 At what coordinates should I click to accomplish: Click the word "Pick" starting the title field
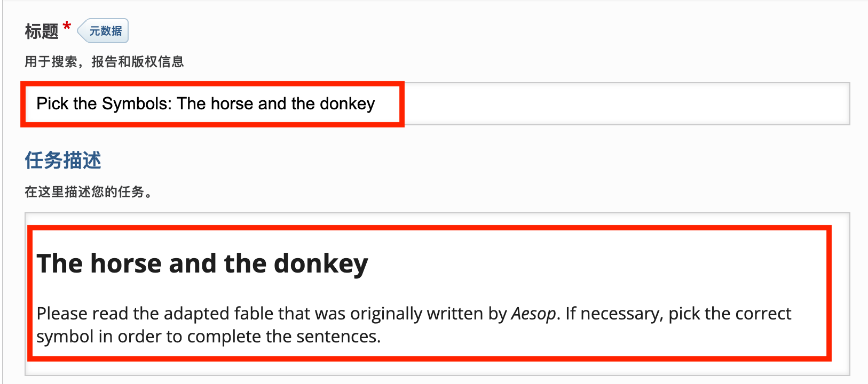(x=52, y=103)
